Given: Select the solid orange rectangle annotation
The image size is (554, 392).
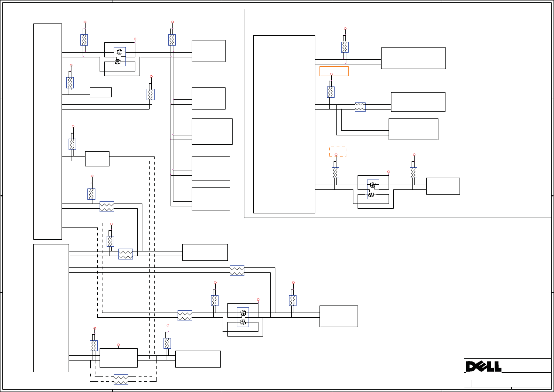Looking at the screenshot, I should click(x=334, y=71).
